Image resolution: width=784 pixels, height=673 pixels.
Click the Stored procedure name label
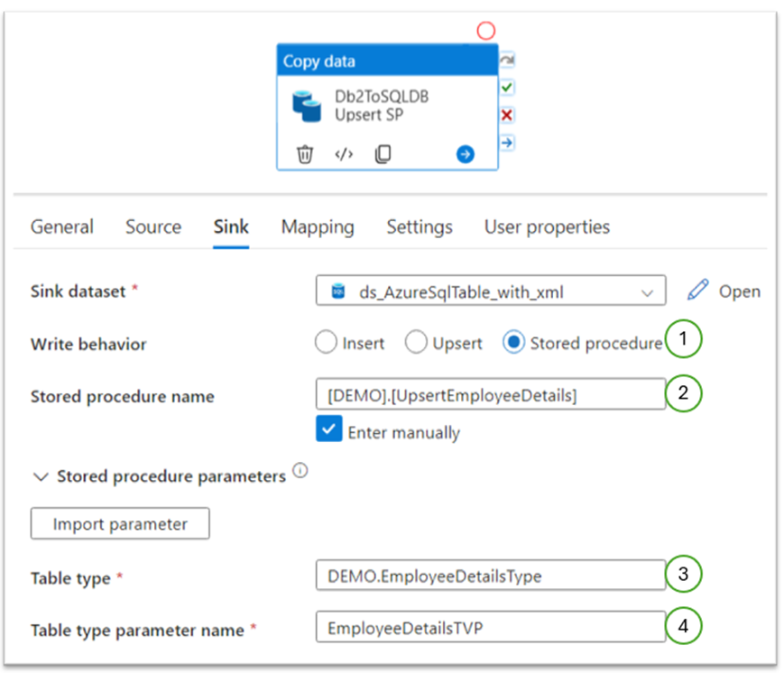click(x=123, y=397)
